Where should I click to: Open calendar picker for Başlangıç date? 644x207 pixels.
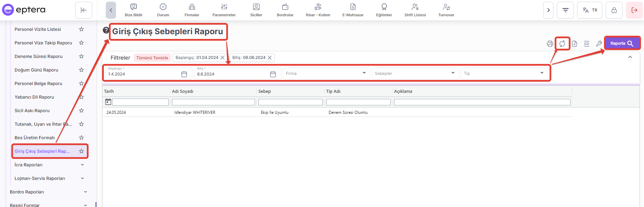[x=184, y=74]
